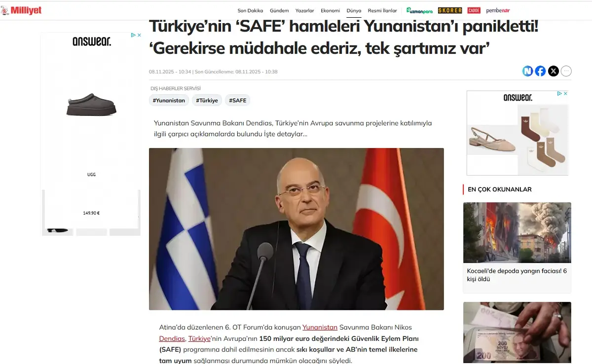Close the left answear ad
The image size is (592, 364).
coord(139,35)
